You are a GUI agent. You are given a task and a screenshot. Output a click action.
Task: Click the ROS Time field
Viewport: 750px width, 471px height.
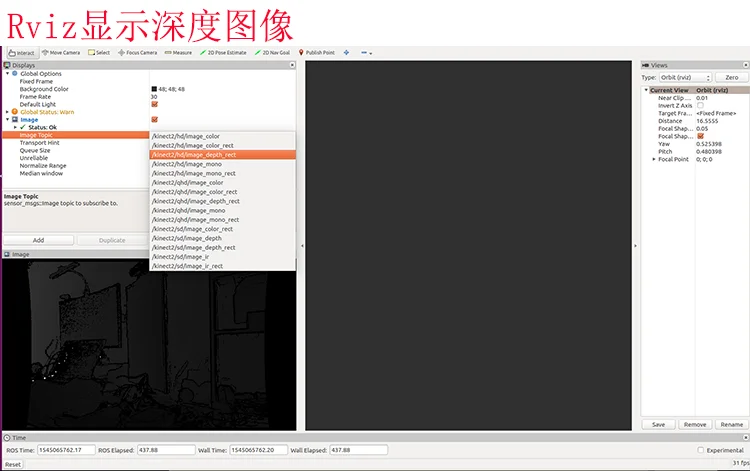coord(66,450)
